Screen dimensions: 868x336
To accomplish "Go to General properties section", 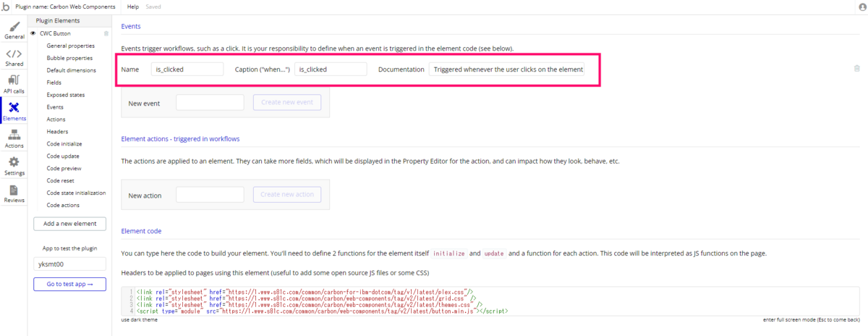I will [x=70, y=46].
